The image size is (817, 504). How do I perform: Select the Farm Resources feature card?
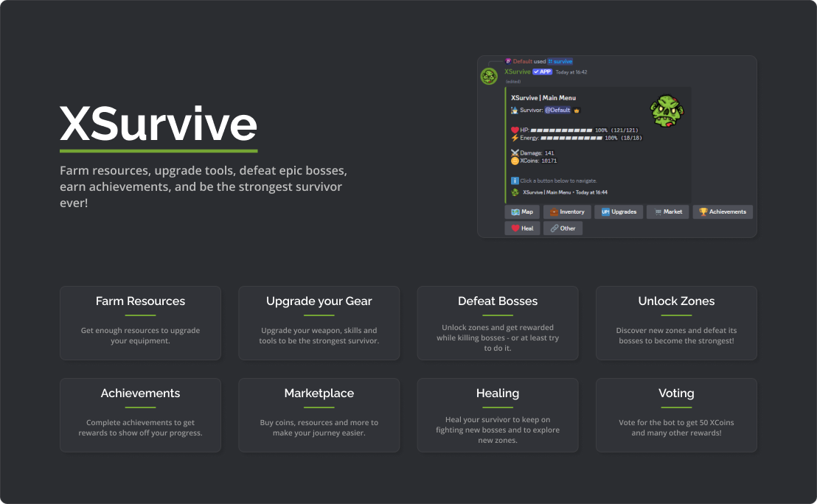[x=140, y=323]
